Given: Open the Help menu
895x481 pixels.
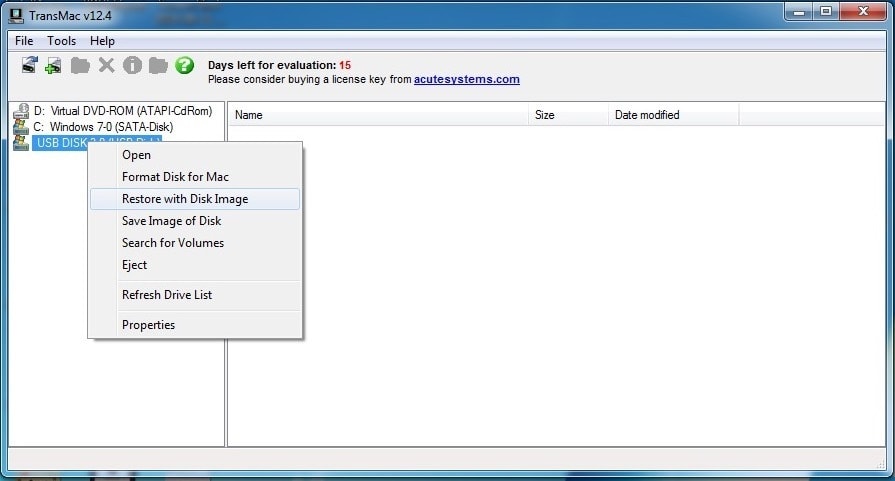Looking at the screenshot, I should click(x=102, y=41).
